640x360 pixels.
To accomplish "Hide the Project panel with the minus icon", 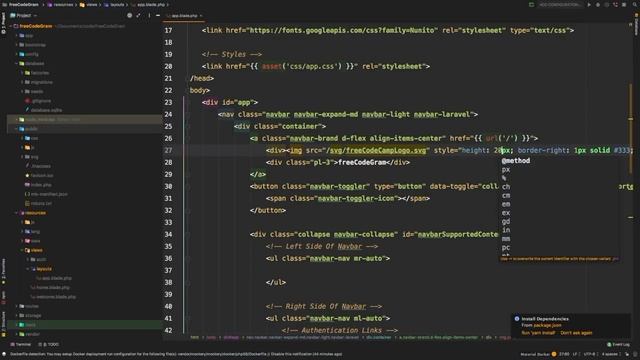I will (x=158, y=15).
